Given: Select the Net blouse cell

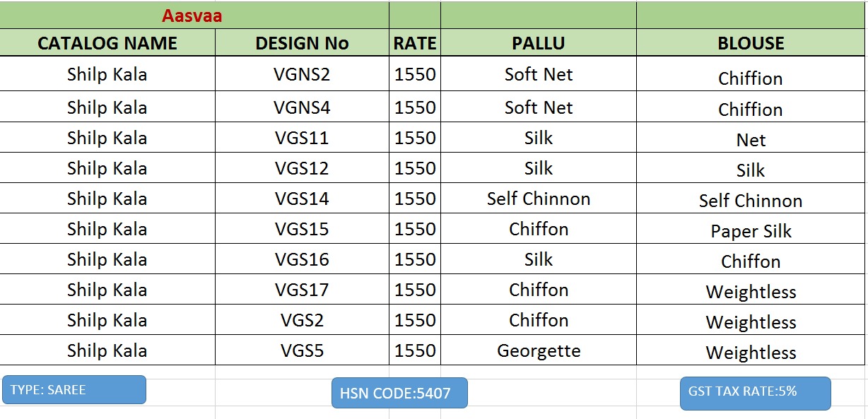Looking at the screenshot, I should click(x=751, y=139).
